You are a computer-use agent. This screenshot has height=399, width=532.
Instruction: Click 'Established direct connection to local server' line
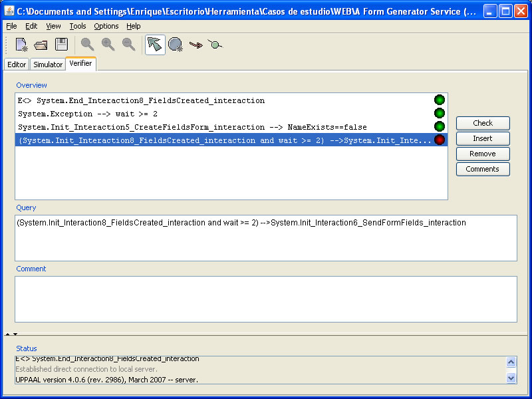(86, 369)
